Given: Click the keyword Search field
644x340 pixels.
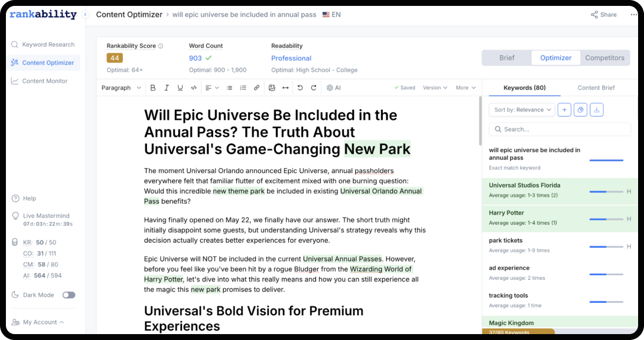Looking at the screenshot, I should click(x=560, y=129).
